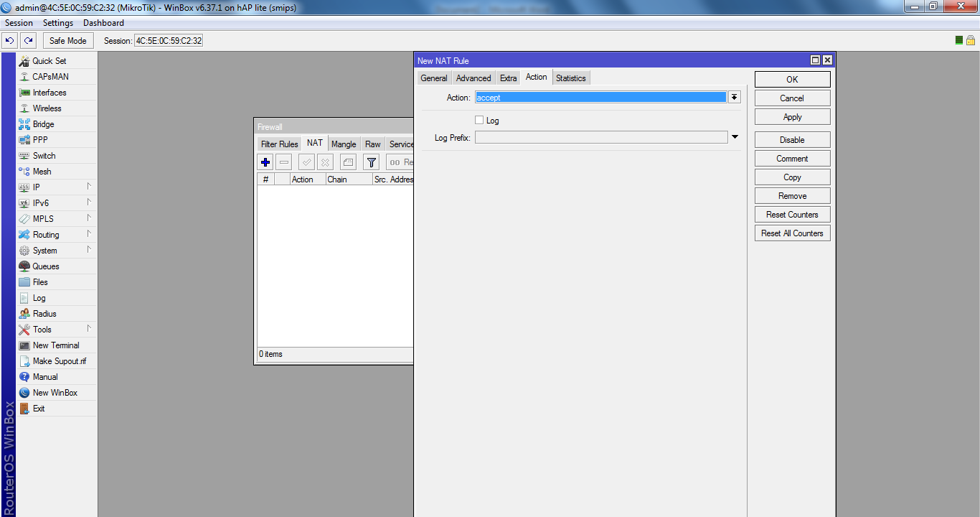Open Mesh in the sidebar

[x=56, y=172]
